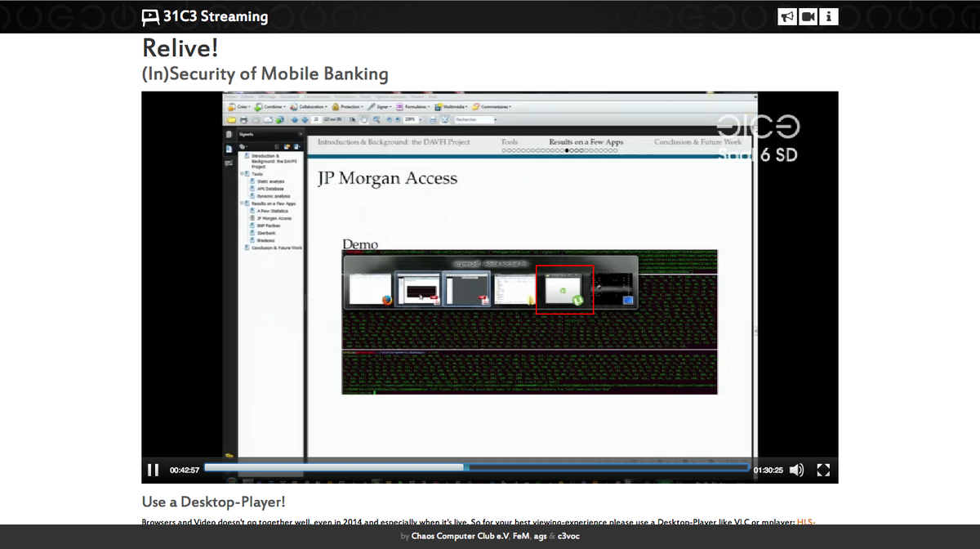The height and width of the screenshot is (549, 980).
Task: Click Results on a Few Apps in slide header
Action: tap(586, 142)
